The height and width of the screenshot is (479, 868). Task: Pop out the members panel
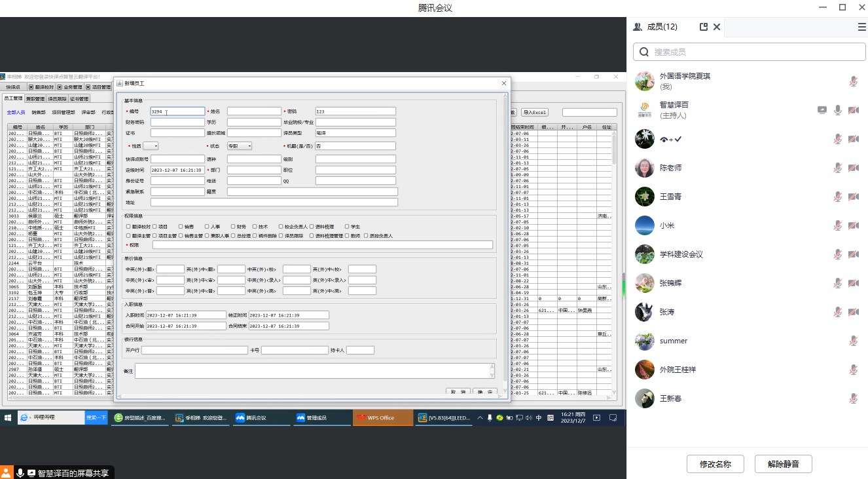pyautogui.click(x=704, y=27)
